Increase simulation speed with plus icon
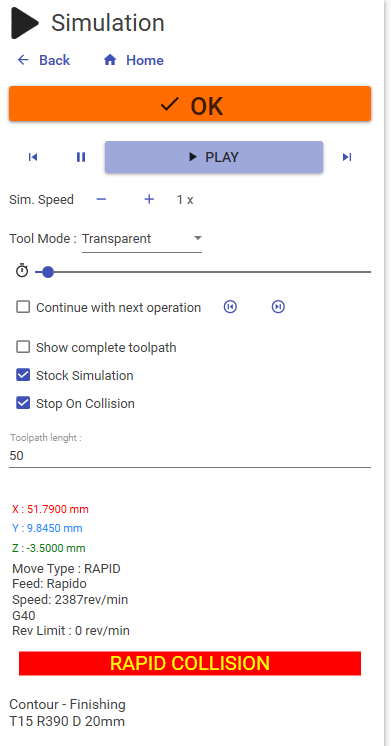 [149, 199]
